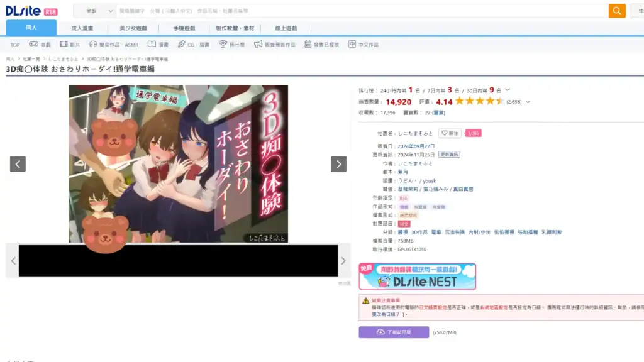Viewport: 644px width, 362px height.
Task: Follow the circle with the heart 關注 button
Action: coord(450,133)
